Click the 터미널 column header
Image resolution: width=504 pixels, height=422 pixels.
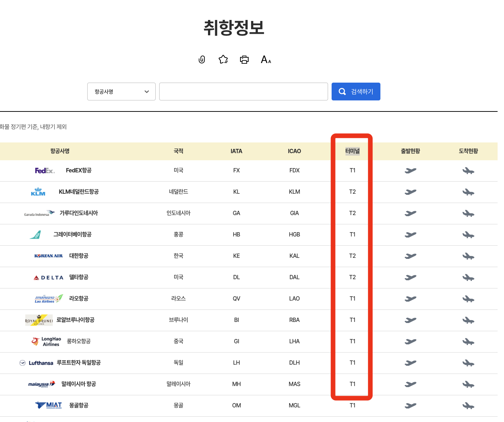(x=352, y=151)
